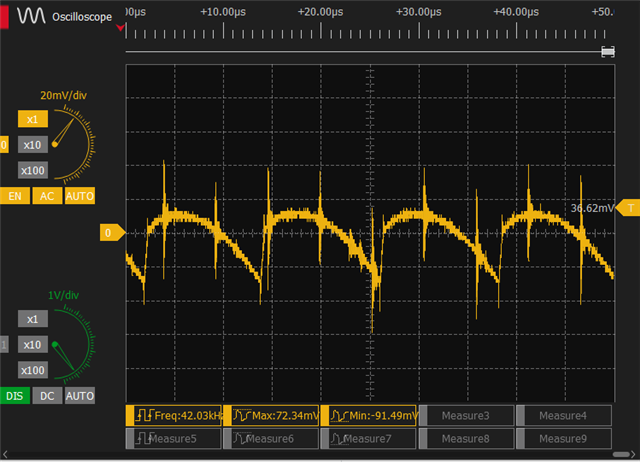Click the max waveform icon in Max box

242,415
